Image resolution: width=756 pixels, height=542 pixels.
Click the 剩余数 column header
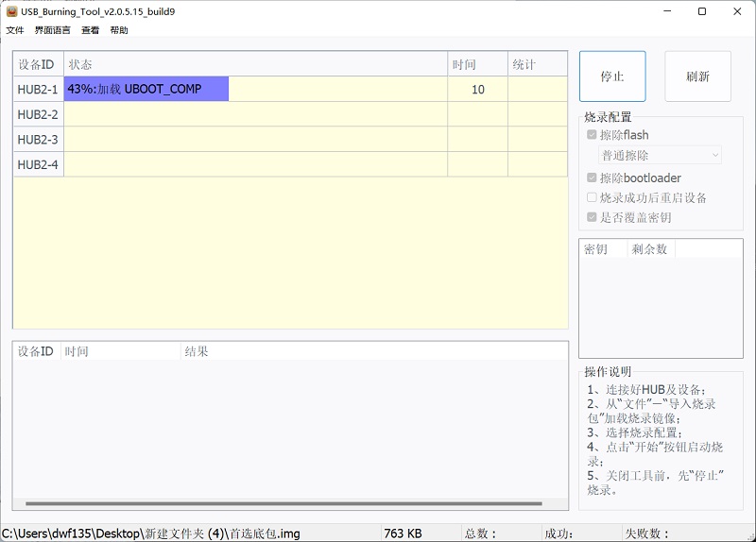point(651,249)
